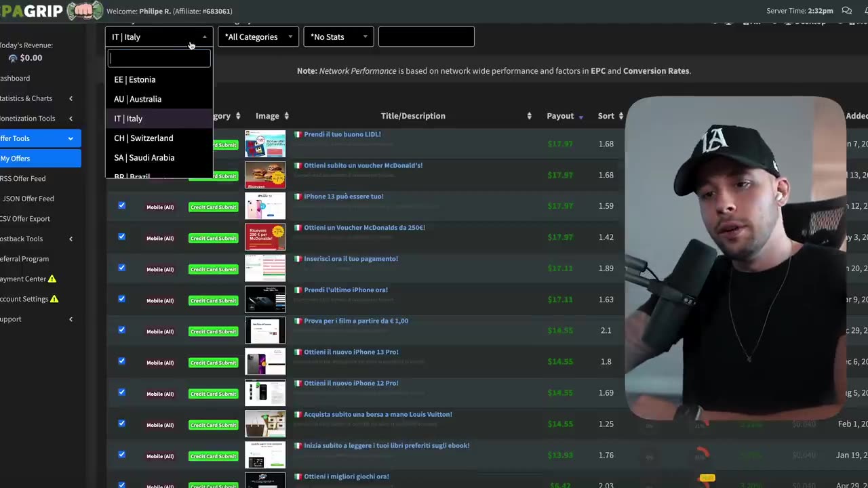Viewport: 868px width, 488px height.
Task: Go to the Dashboard sidebar link
Action: click(x=15, y=79)
